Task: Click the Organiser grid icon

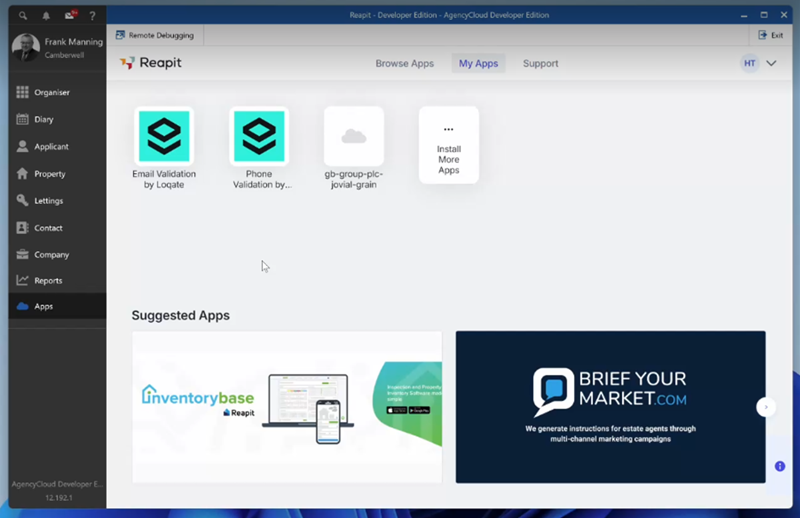Action: point(22,92)
